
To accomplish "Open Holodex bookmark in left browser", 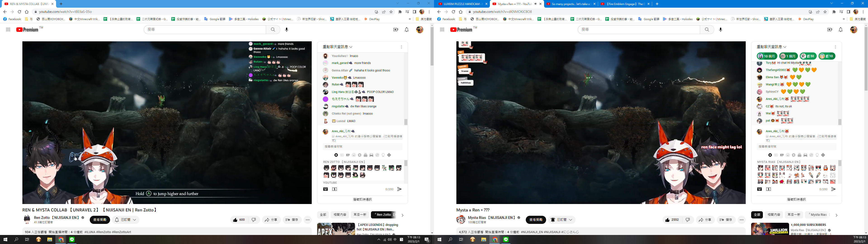I will [x=244, y=19].
